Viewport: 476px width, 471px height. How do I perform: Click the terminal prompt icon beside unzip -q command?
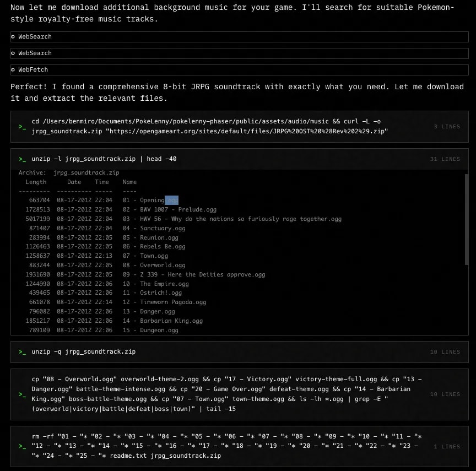pos(22,351)
